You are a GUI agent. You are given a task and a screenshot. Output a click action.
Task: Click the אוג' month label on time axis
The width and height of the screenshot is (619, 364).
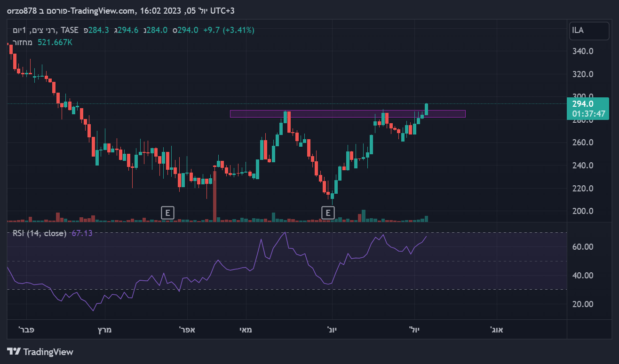pos(497,329)
